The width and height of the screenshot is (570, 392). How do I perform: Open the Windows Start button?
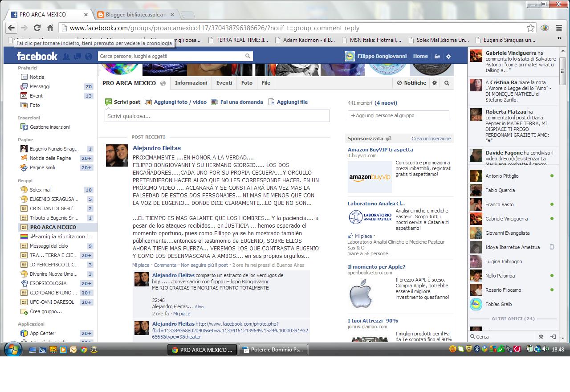click(x=12, y=350)
